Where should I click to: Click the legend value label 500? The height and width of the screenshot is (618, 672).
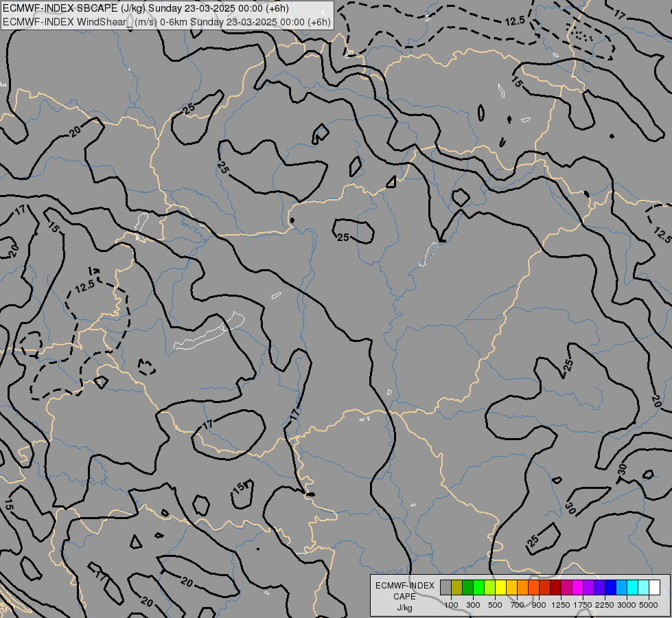pyautogui.click(x=495, y=605)
